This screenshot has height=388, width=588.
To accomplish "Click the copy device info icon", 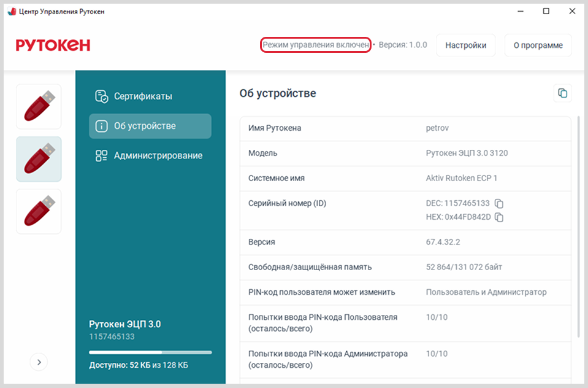I will (x=562, y=93).
